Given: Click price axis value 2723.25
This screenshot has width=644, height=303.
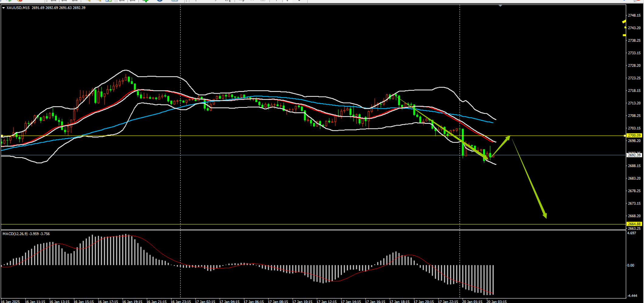Looking at the screenshot, I should click(x=634, y=78).
